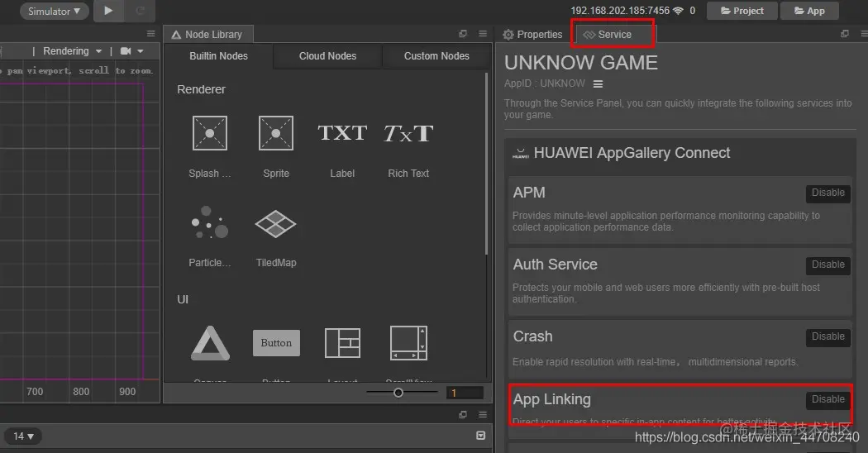Open the AppID hamburger menu

(598, 84)
